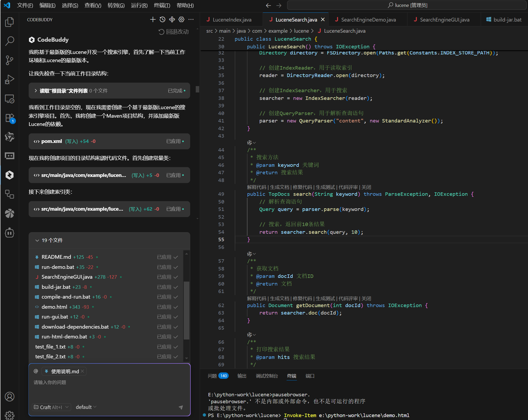The height and width of the screenshot is (420, 528).
Task: Open the Run and Debug view icon
Action: tap(10, 79)
